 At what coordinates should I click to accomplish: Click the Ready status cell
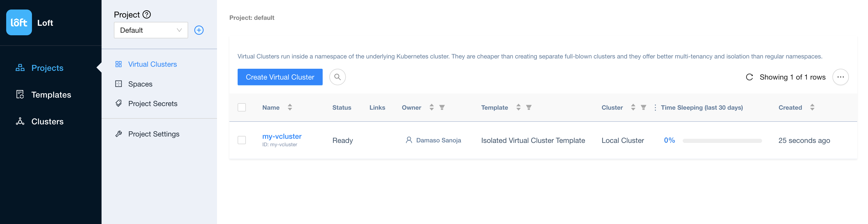point(342,141)
